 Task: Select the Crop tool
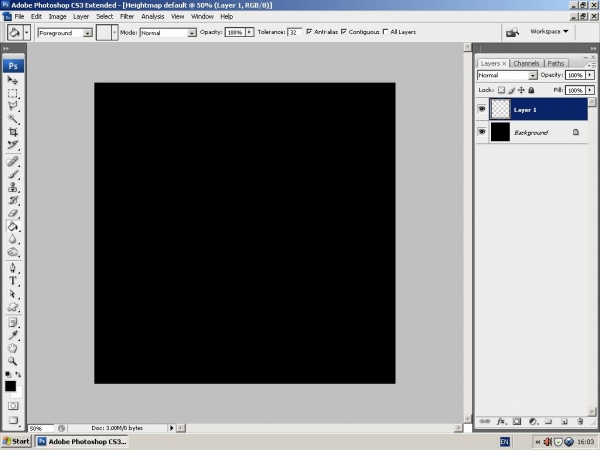pyautogui.click(x=13, y=132)
